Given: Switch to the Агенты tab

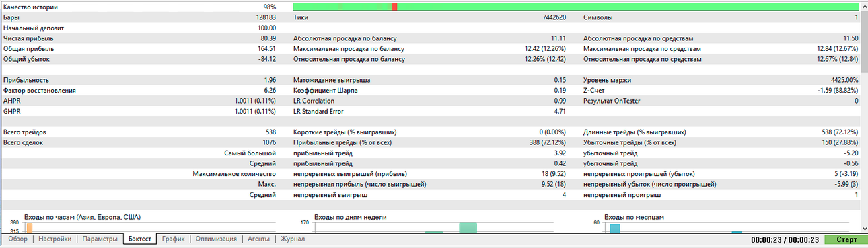Looking at the screenshot, I should click(258, 239).
